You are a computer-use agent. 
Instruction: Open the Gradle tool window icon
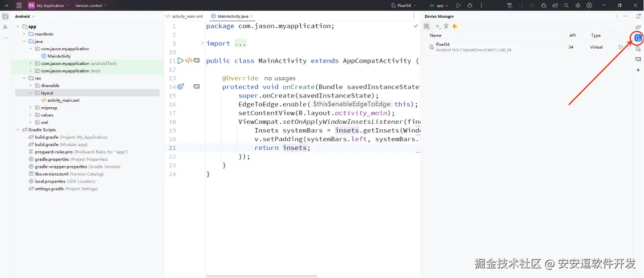pos(638,27)
